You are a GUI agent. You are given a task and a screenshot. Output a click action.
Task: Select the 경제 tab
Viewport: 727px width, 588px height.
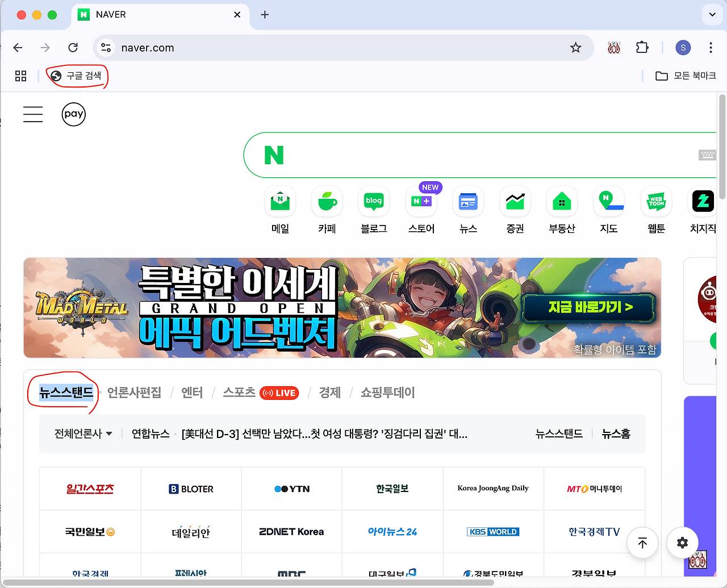[x=329, y=393]
